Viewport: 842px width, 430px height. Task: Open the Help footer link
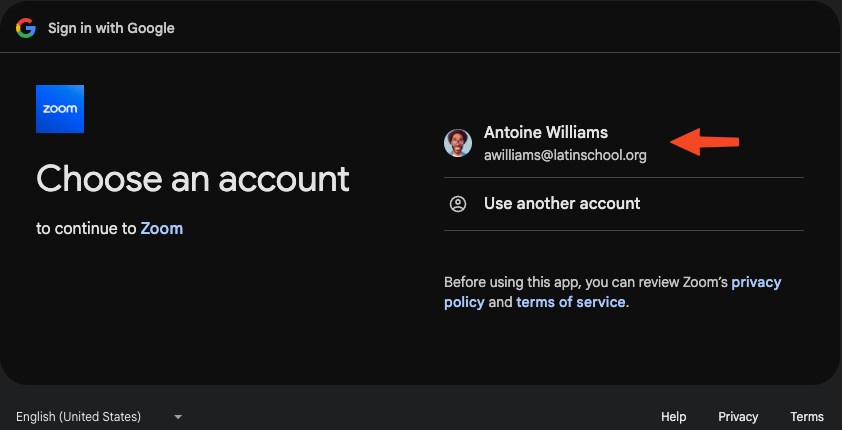tap(673, 417)
